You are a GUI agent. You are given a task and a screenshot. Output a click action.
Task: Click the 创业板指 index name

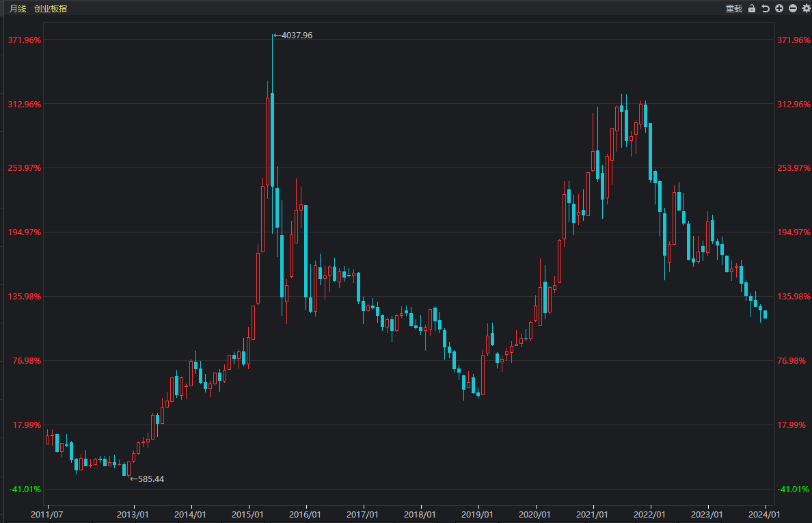50,8
